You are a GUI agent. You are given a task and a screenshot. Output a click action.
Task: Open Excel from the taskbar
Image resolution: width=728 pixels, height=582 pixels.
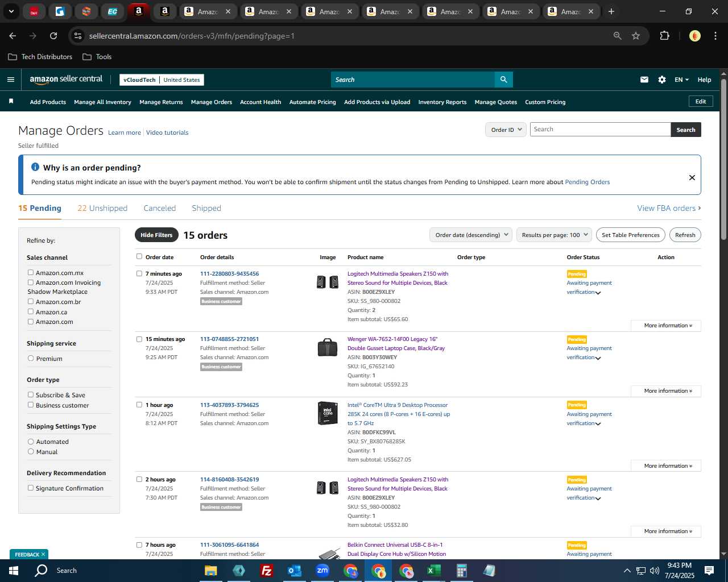point(433,570)
